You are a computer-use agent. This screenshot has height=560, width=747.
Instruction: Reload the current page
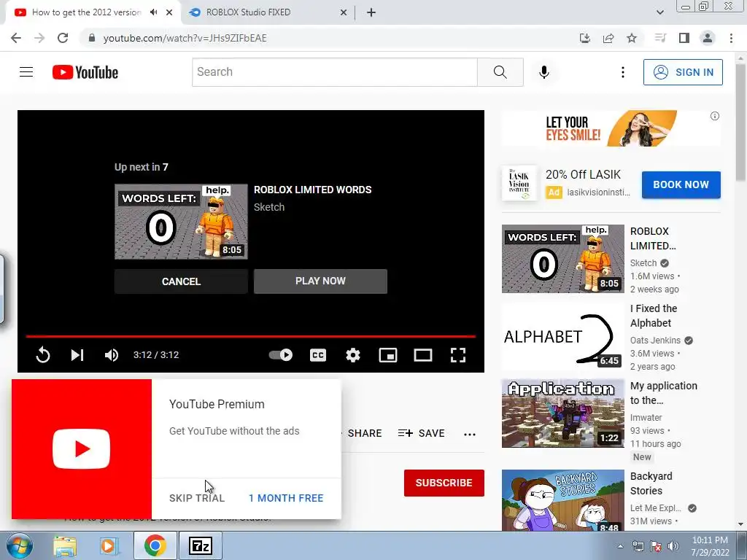[63, 38]
